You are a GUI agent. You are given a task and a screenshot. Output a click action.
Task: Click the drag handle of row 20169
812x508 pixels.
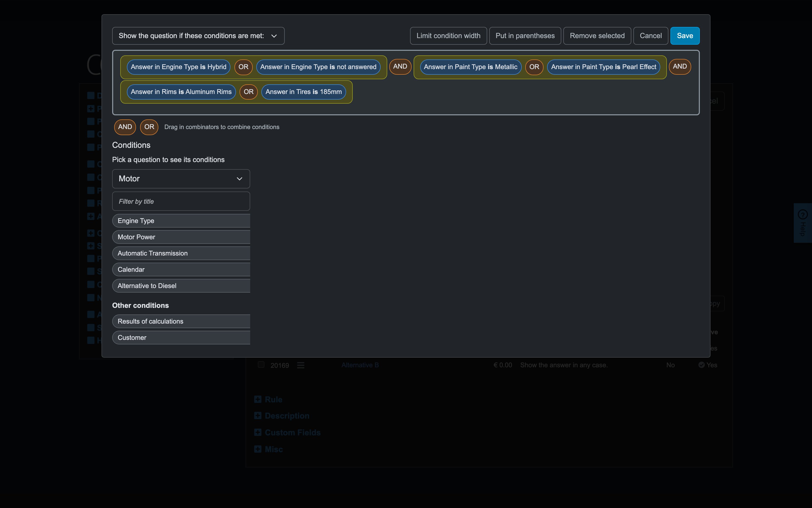pyautogui.click(x=301, y=365)
